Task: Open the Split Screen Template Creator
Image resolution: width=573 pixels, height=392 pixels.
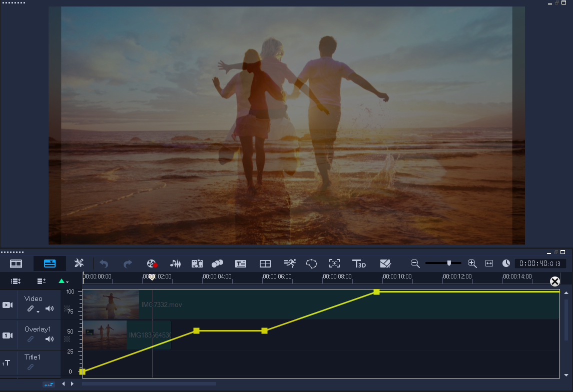Action: tap(265, 263)
